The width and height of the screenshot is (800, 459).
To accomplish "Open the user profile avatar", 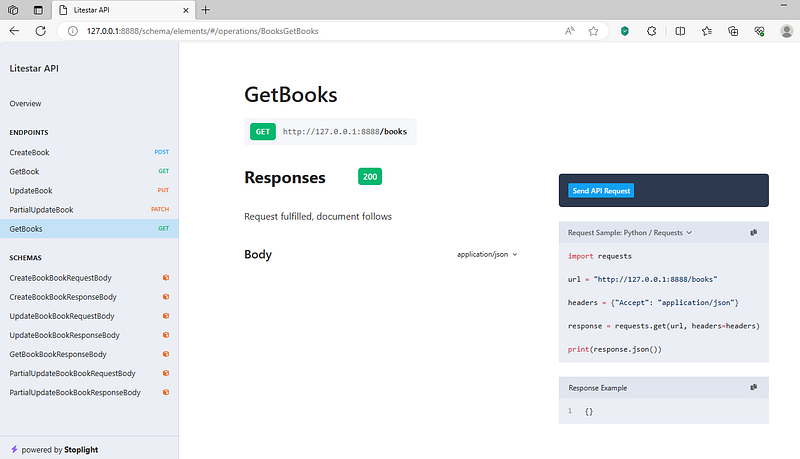I will click(786, 31).
